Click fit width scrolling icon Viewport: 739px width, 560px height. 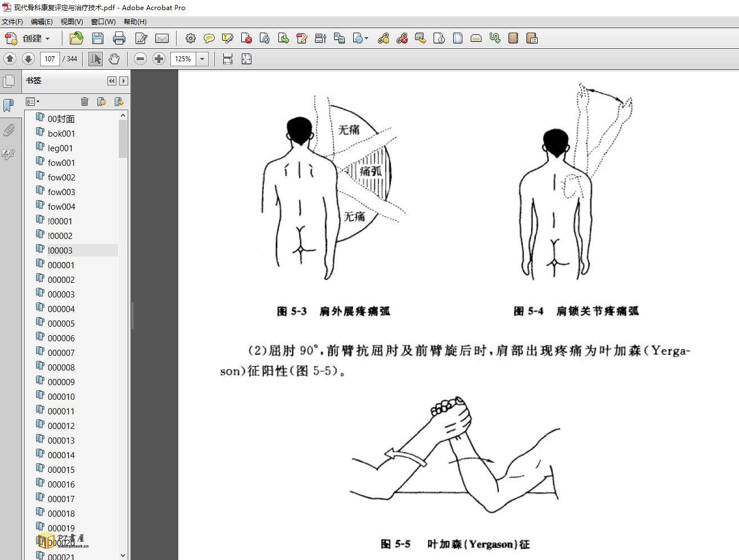point(228,58)
